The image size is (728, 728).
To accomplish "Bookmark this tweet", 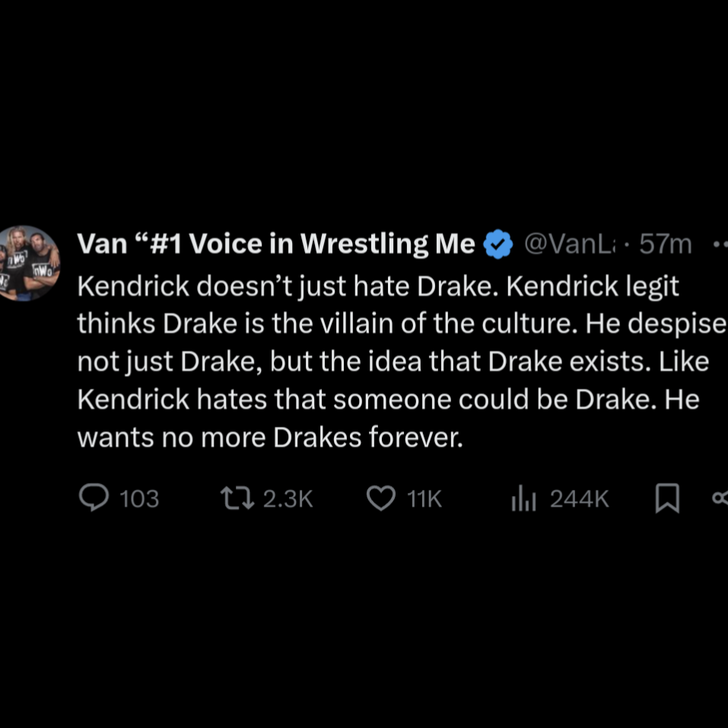I will 667,499.
